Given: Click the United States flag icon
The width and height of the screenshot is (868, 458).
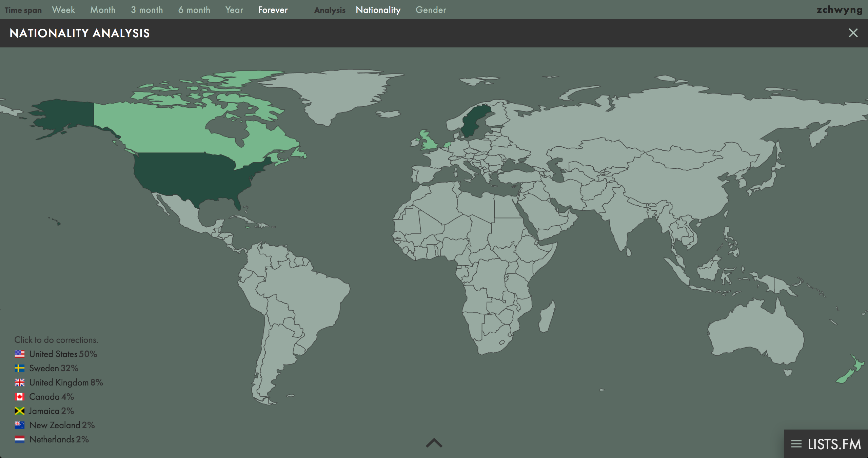Looking at the screenshot, I should pos(20,354).
